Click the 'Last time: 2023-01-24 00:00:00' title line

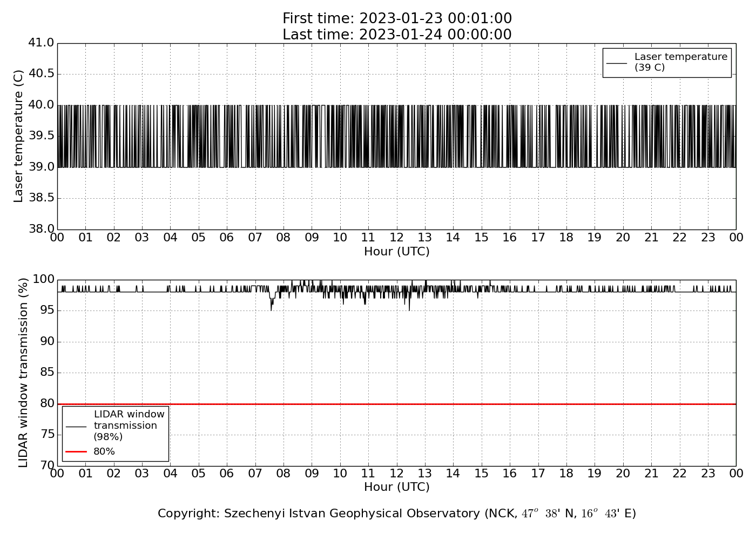coord(397,35)
